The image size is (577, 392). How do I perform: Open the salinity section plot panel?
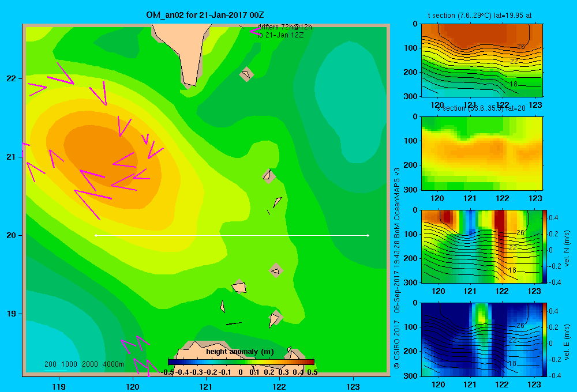(482, 153)
